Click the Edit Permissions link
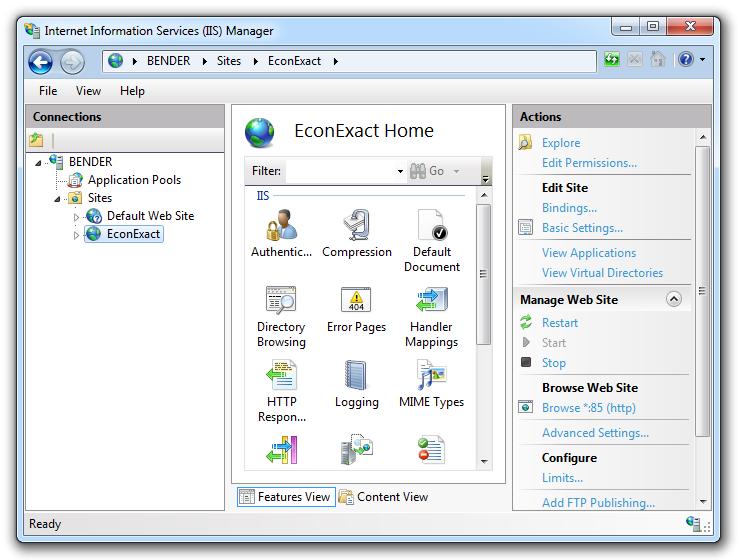Image resolution: width=739 pixels, height=560 pixels. pos(589,163)
